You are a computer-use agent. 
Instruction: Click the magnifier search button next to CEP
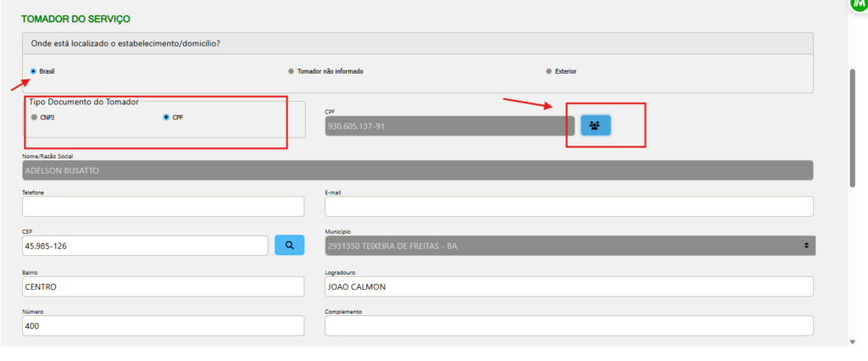tap(289, 246)
